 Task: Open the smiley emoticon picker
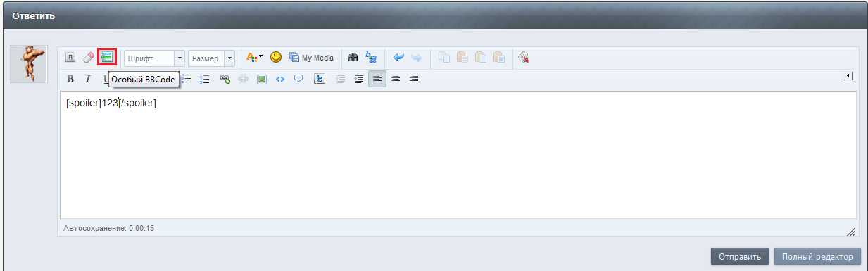coord(276,58)
